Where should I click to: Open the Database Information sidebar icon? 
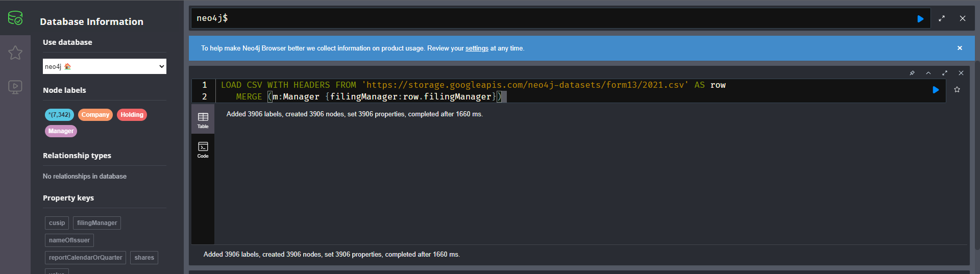point(15,18)
